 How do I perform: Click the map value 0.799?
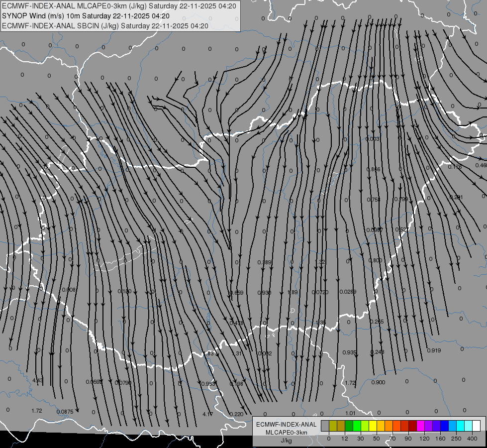click(x=401, y=199)
